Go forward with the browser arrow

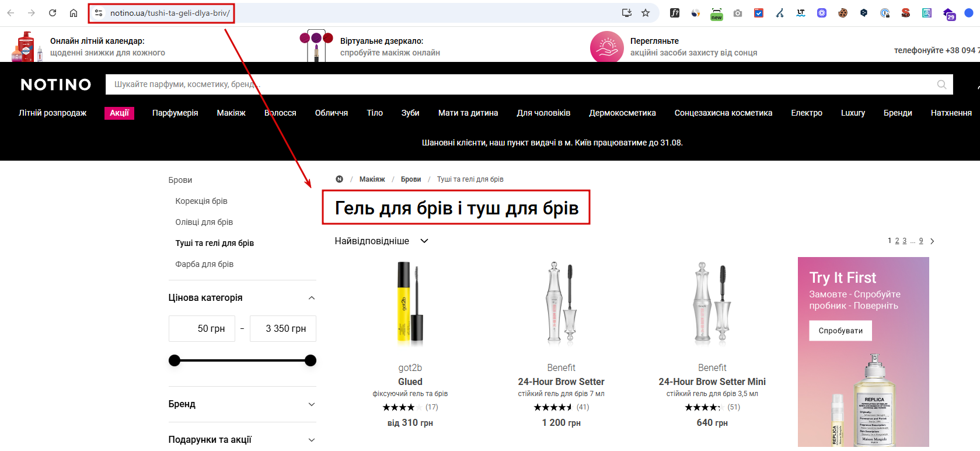pyautogui.click(x=32, y=13)
